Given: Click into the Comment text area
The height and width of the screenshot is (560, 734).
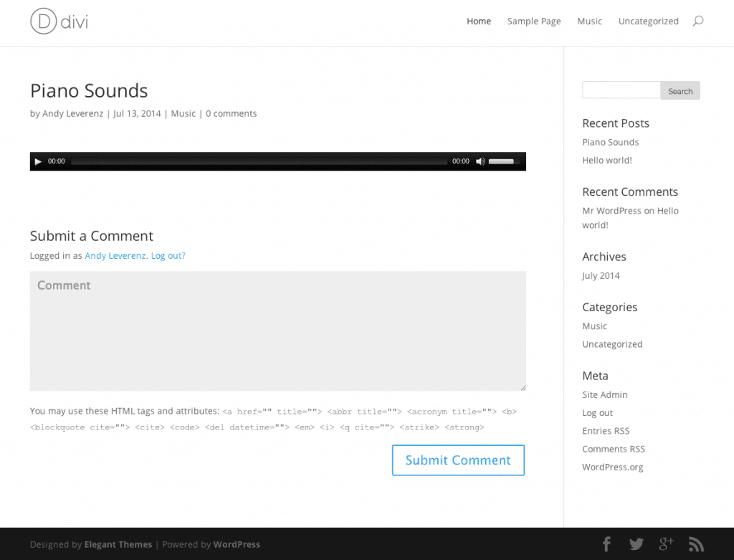Looking at the screenshot, I should click(x=277, y=331).
